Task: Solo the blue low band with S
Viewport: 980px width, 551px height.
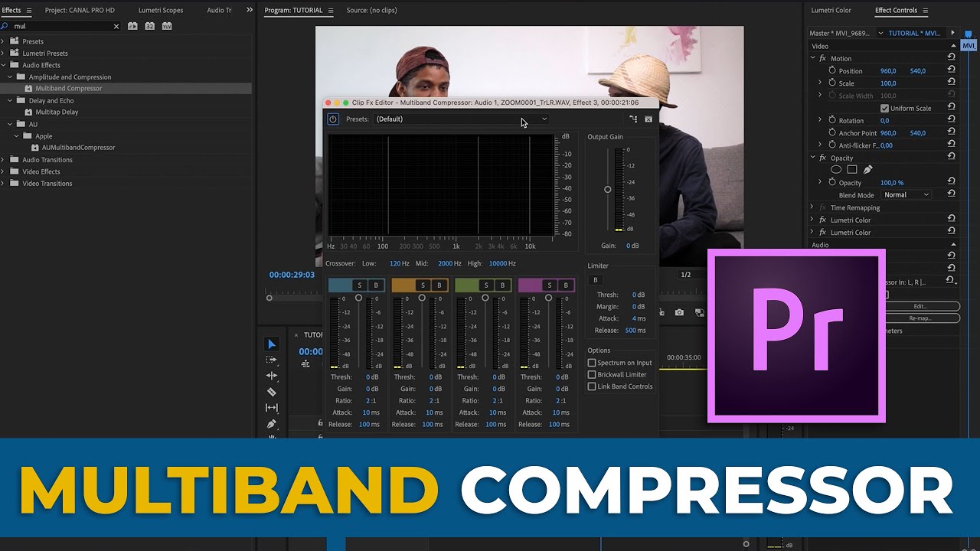Action: (x=359, y=285)
